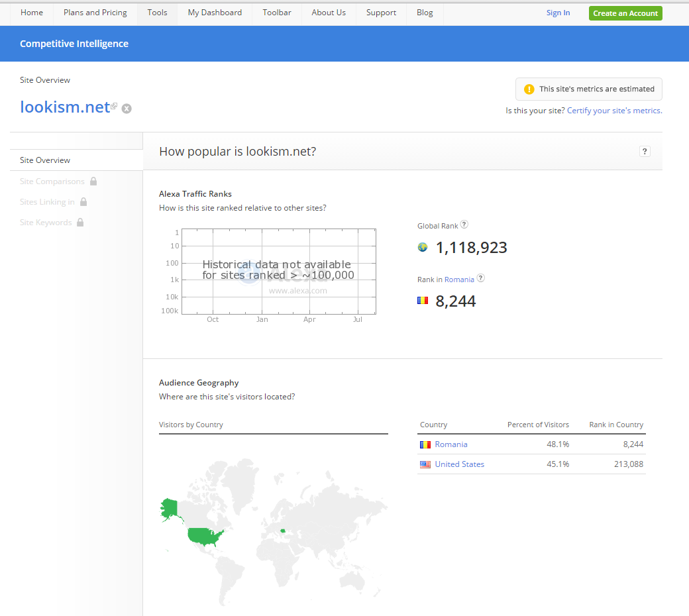Click the lock icon beside Sites Linking in

click(x=83, y=201)
